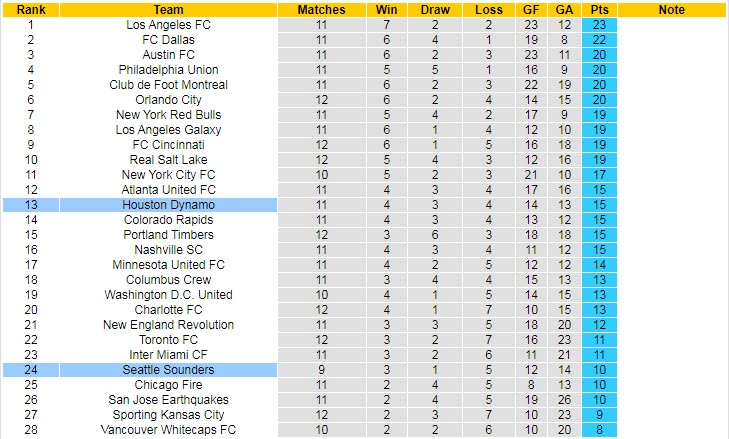Click the highlighted Houston Dynamo row
The image size is (729, 439).
(x=168, y=204)
